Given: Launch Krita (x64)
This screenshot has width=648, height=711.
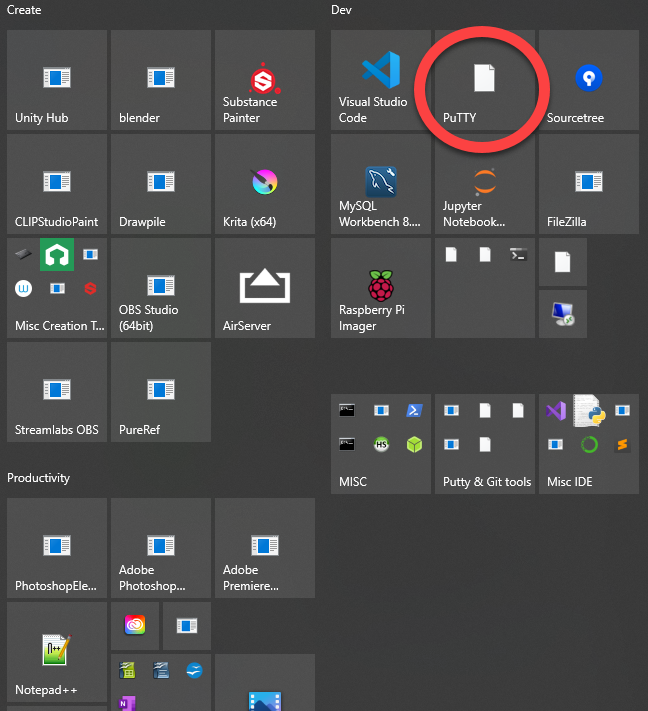Looking at the screenshot, I should 265,184.
